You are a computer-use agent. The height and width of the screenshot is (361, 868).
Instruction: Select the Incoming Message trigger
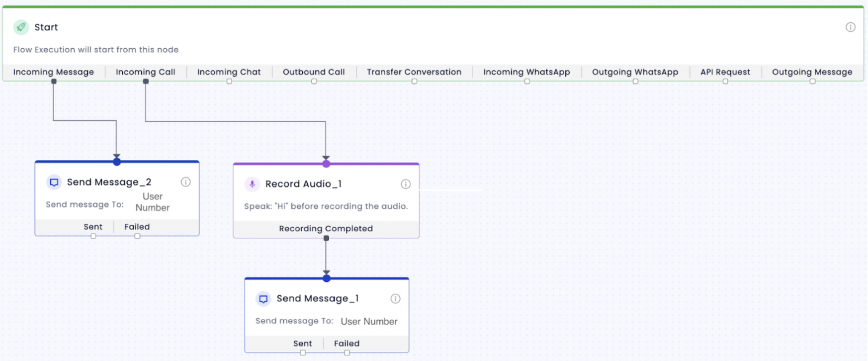click(54, 72)
